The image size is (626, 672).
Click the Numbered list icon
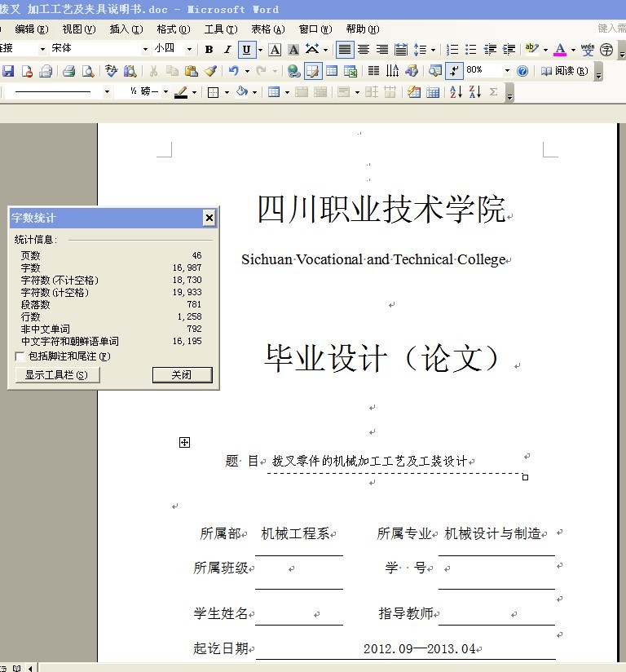(x=452, y=50)
